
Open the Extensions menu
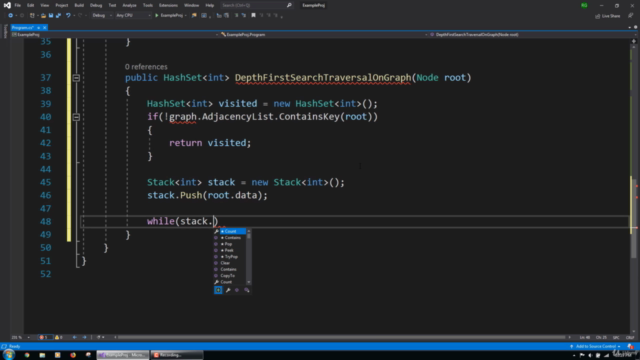point(168,5)
